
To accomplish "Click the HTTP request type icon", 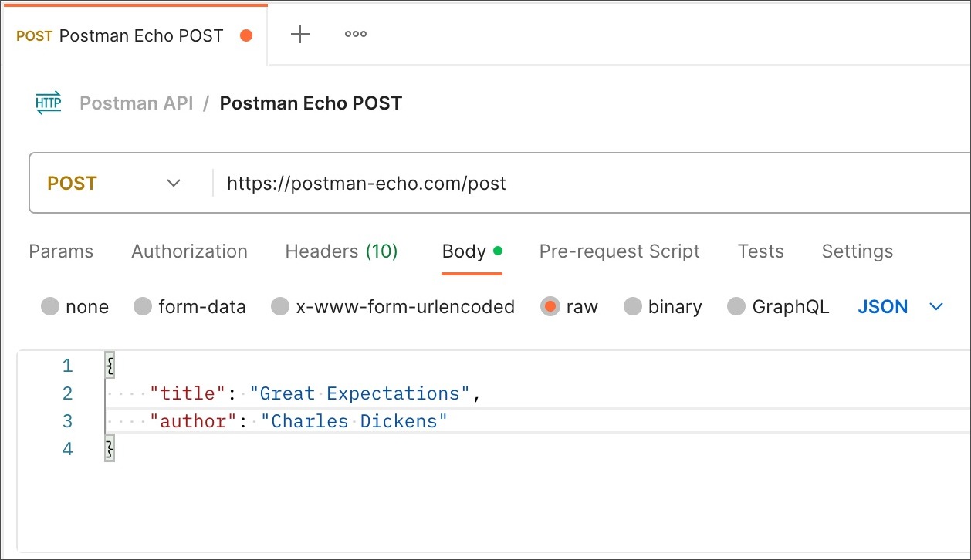I will (49, 103).
